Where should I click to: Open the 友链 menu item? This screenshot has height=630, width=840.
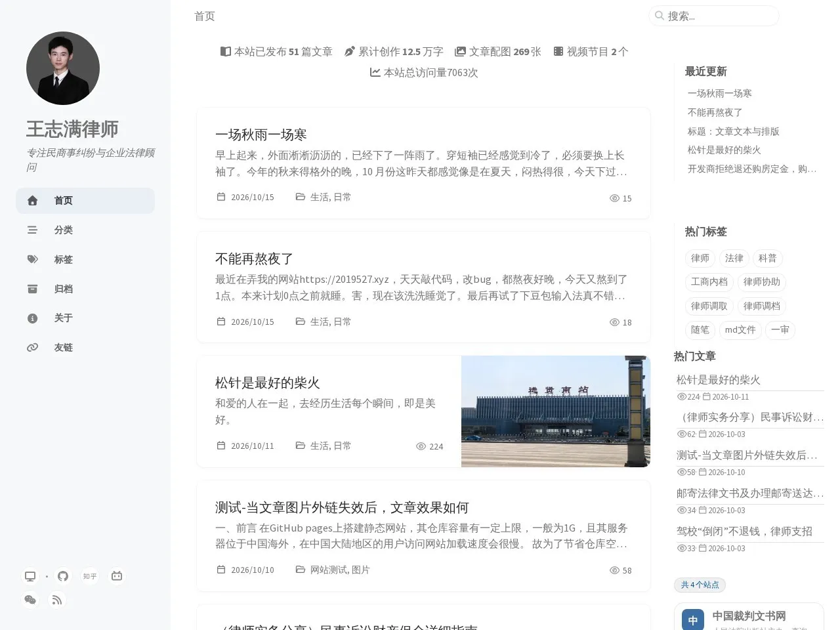85,348
